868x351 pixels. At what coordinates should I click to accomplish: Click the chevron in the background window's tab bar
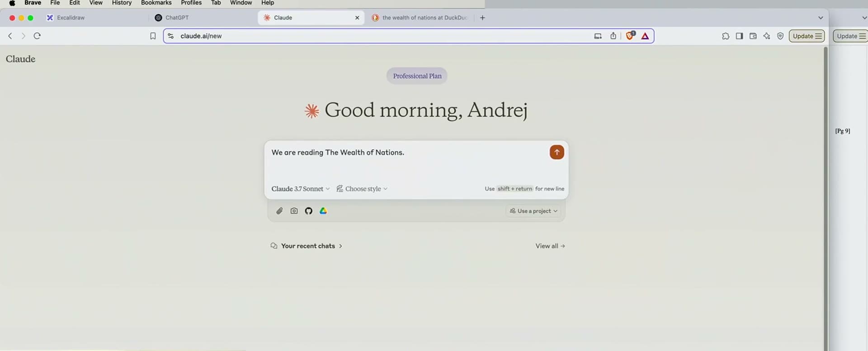864,18
